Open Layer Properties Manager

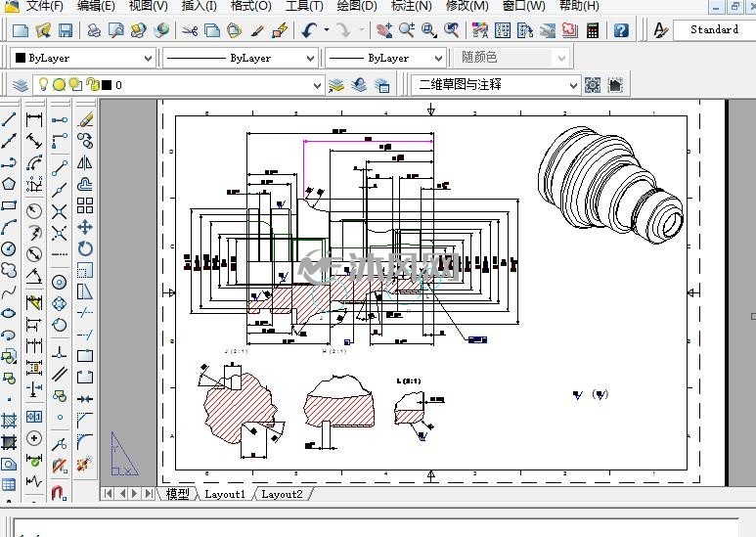coord(21,85)
